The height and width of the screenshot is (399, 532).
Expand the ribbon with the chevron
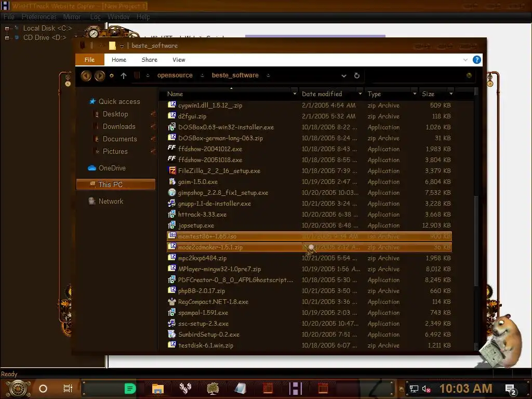tap(465, 60)
